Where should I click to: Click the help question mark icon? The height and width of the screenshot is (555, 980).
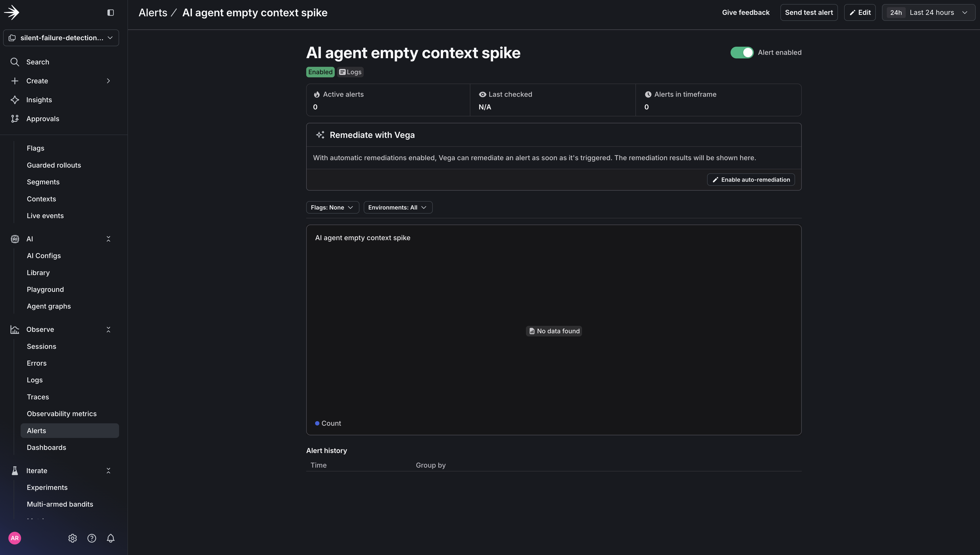(x=92, y=538)
